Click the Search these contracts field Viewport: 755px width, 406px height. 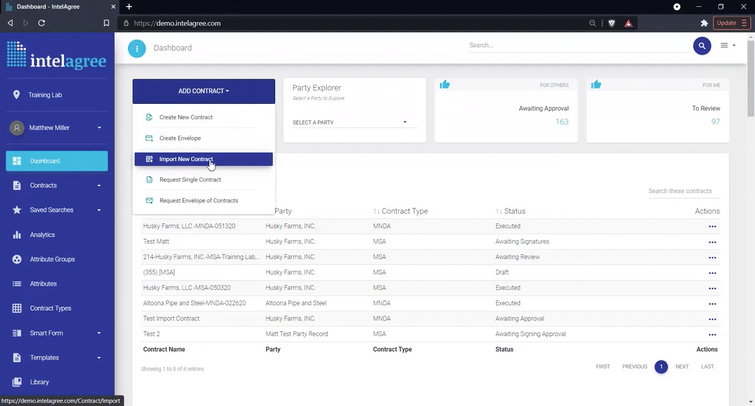coord(684,191)
